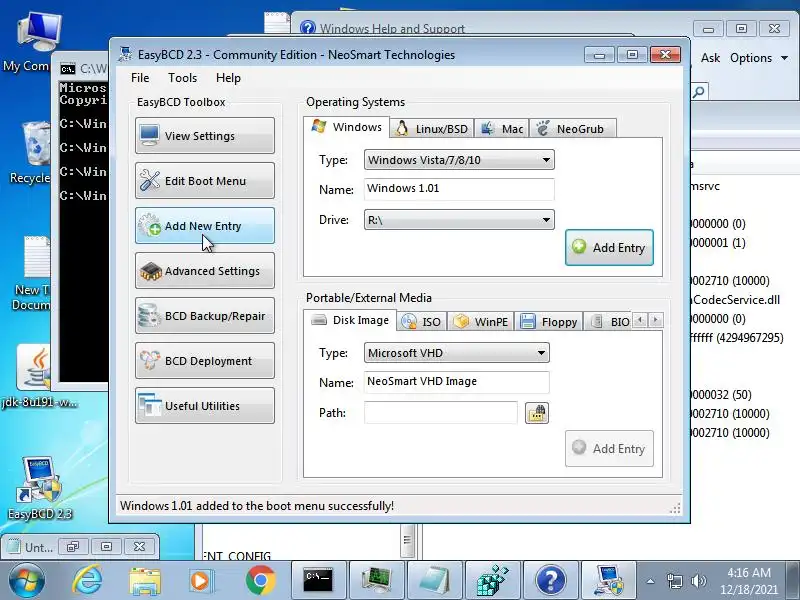800x600 pixels.
Task: Open Windows Media Player from taskbar
Action: click(x=200, y=581)
